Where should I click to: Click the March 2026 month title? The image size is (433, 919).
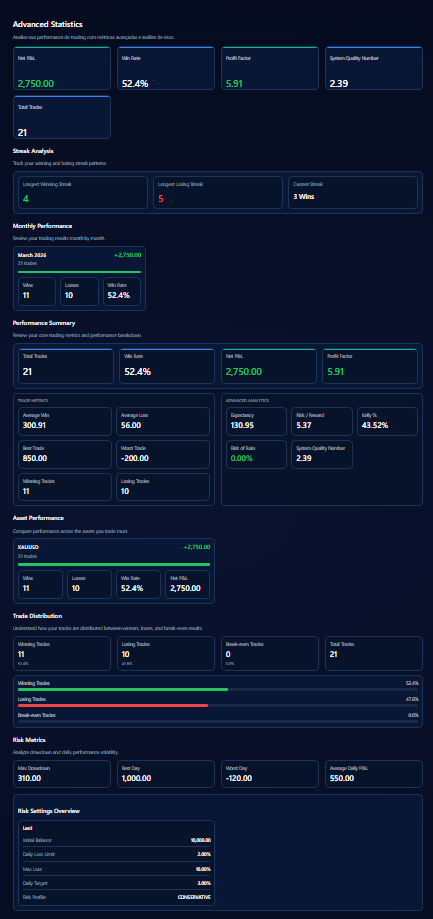click(x=32, y=256)
